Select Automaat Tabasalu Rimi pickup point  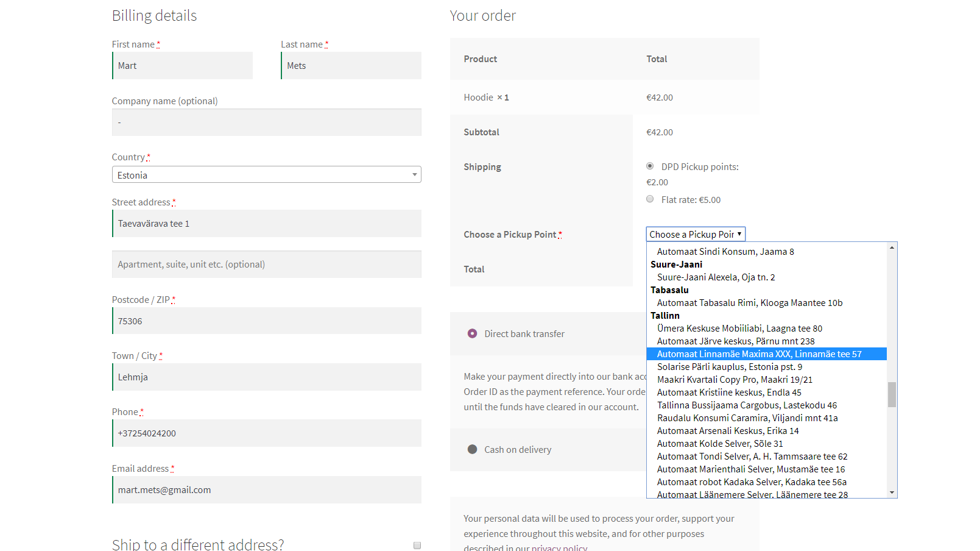point(750,303)
